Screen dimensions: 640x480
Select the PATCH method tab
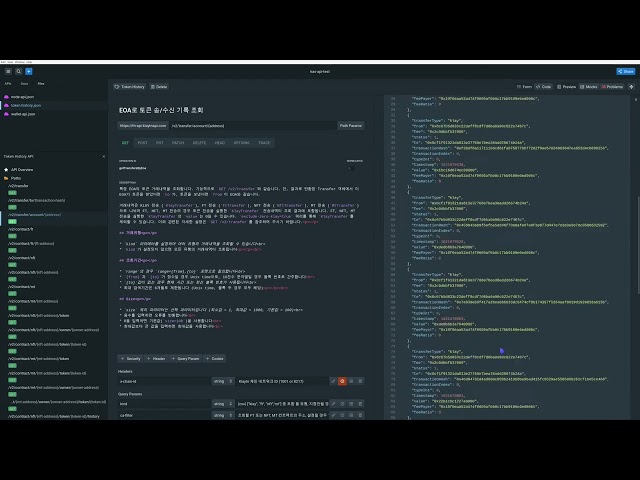coord(178,143)
